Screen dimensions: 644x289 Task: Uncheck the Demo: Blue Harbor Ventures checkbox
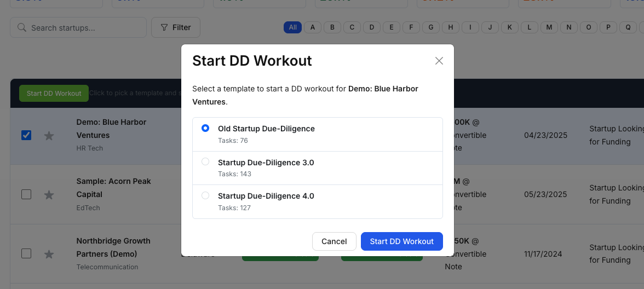click(x=26, y=135)
